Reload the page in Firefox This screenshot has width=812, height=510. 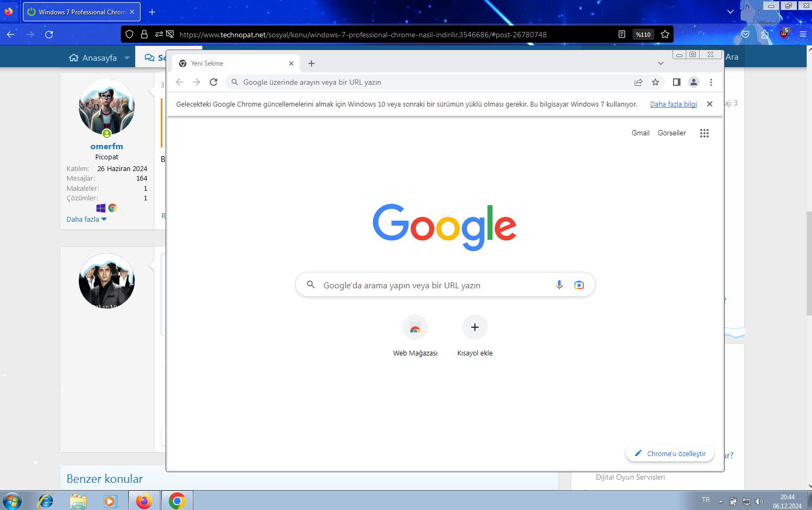click(x=49, y=34)
